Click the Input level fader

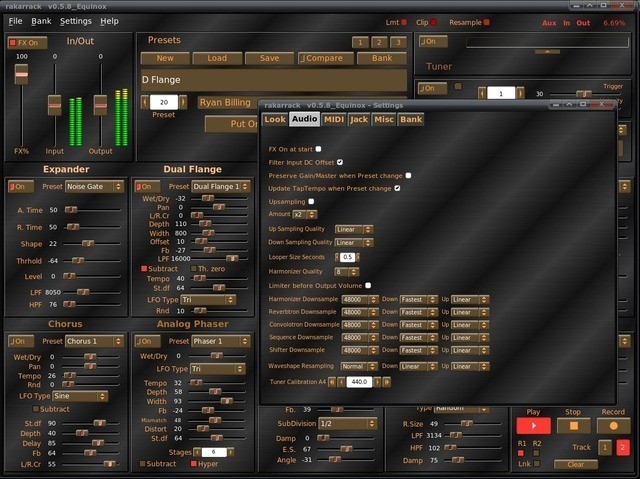55,106
